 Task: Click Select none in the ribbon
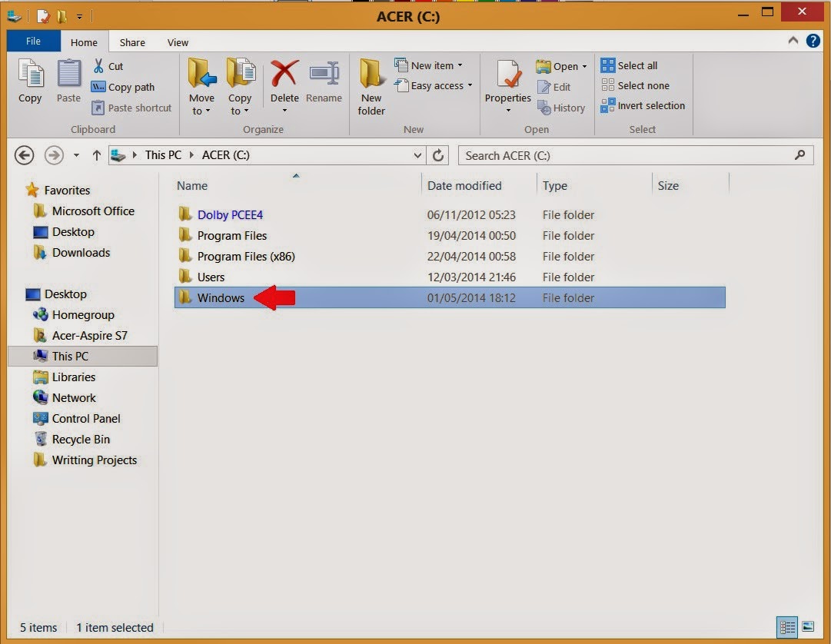click(635, 85)
